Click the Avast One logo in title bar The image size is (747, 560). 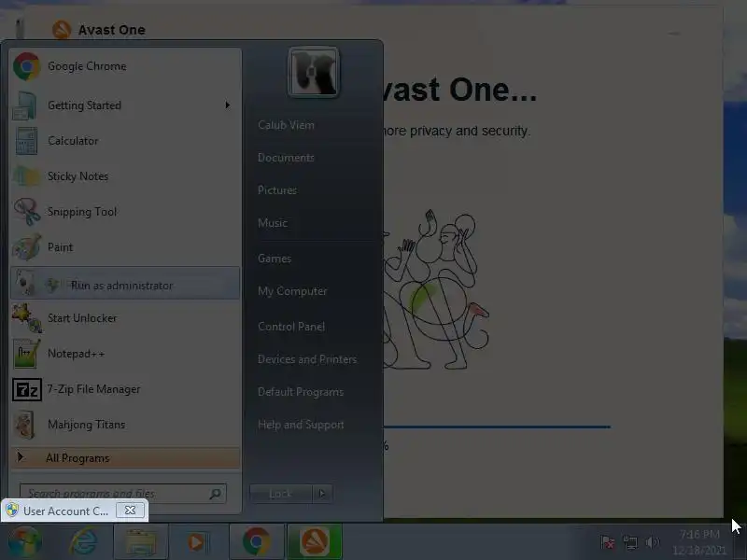coord(62,30)
